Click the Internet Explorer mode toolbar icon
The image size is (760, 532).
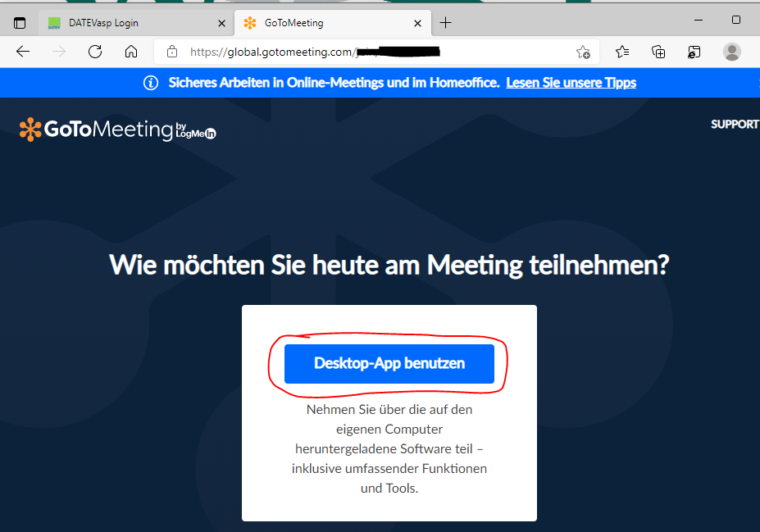pyautogui.click(x=694, y=52)
